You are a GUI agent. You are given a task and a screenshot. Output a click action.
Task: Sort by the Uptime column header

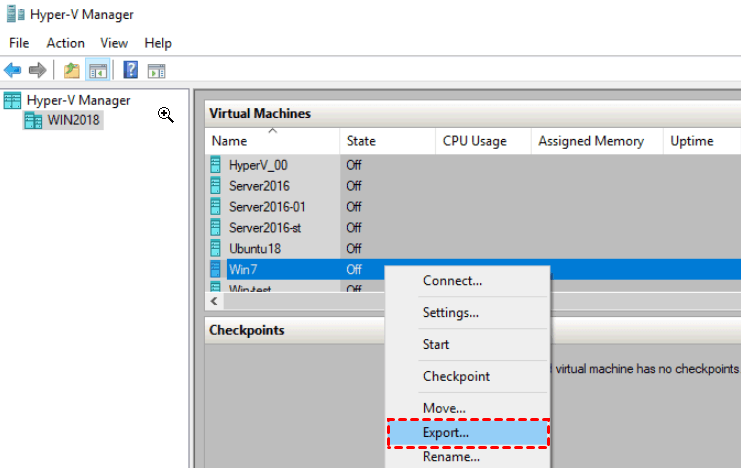point(702,141)
